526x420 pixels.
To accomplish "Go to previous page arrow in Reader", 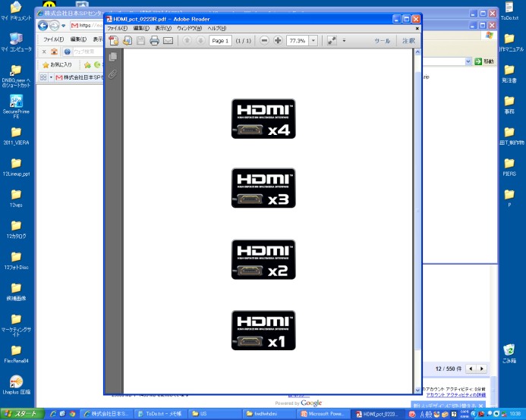I will pyautogui.click(x=187, y=40).
